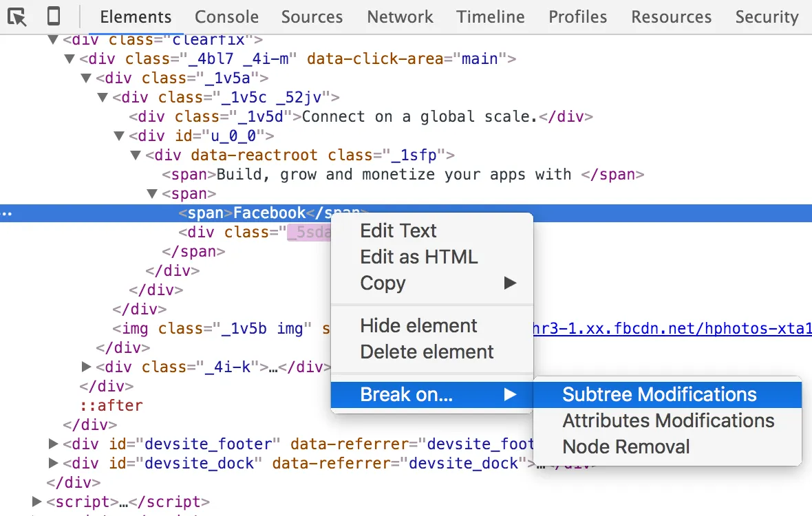Activate the inspect element picker icon
This screenshot has height=516, width=812.
pyautogui.click(x=17, y=16)
